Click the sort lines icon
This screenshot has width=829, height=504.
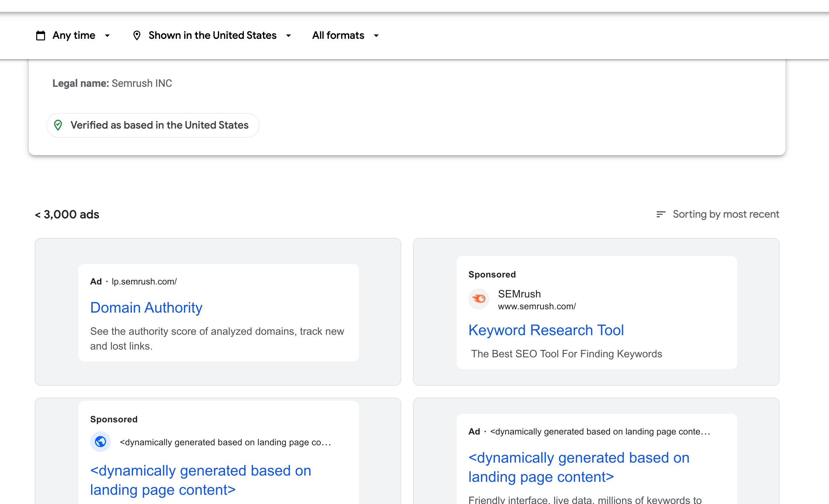661,214
